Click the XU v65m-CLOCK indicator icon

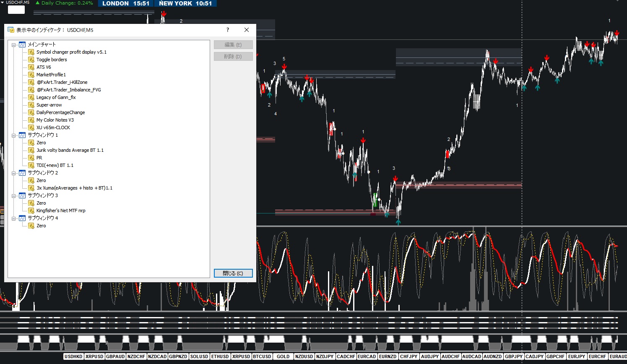point(31,127)
